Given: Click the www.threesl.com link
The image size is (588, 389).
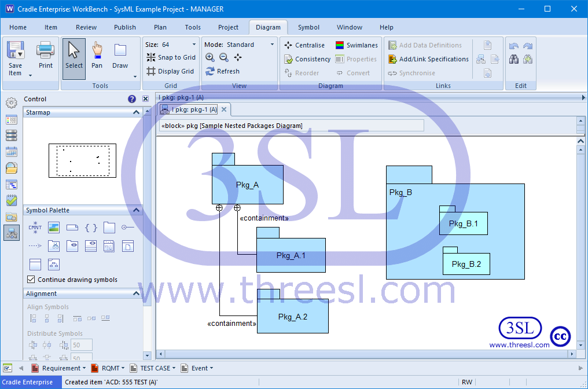Looking at the screenshot, I should pos(519,345).
